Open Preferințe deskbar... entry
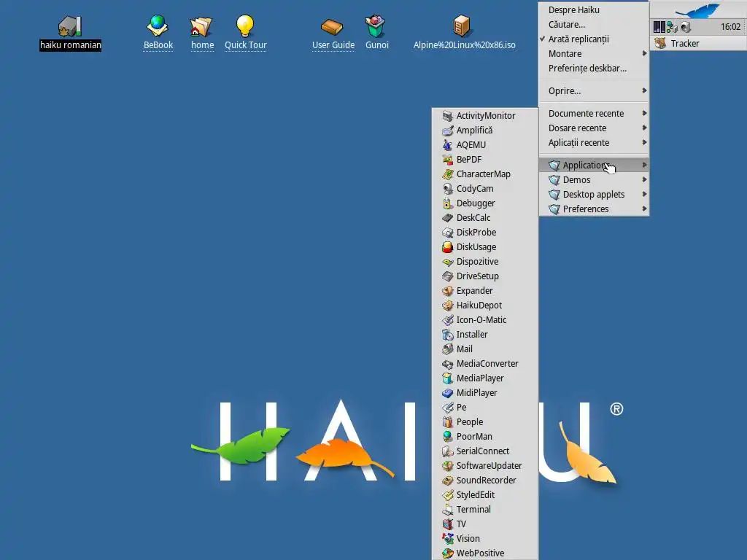This screenshot has width=747, height=560. pyautogui.click(x=594, y=69)
